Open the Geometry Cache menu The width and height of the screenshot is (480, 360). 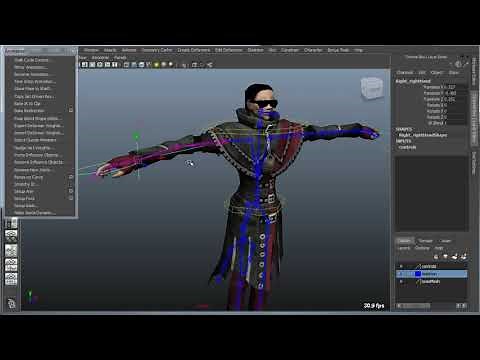pos(157,50)
